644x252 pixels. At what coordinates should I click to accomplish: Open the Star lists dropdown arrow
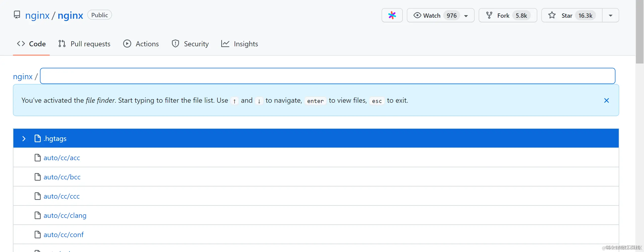point(611,15)
